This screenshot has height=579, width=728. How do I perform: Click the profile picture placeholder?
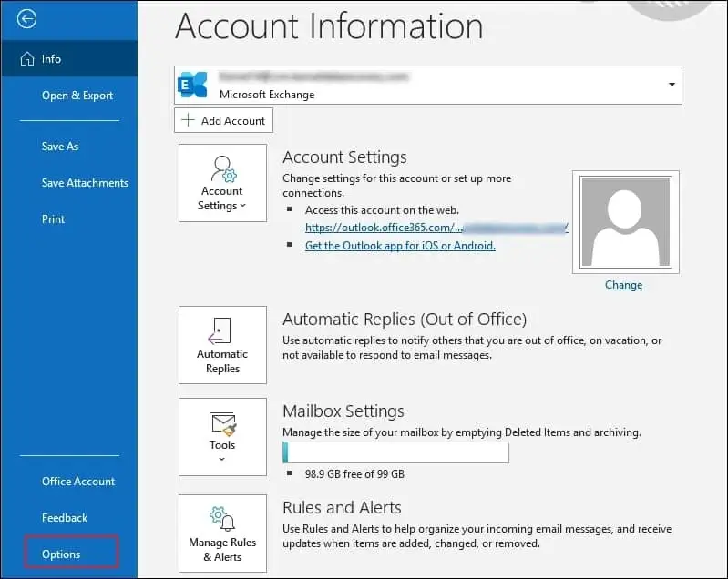tap(626, 222)
